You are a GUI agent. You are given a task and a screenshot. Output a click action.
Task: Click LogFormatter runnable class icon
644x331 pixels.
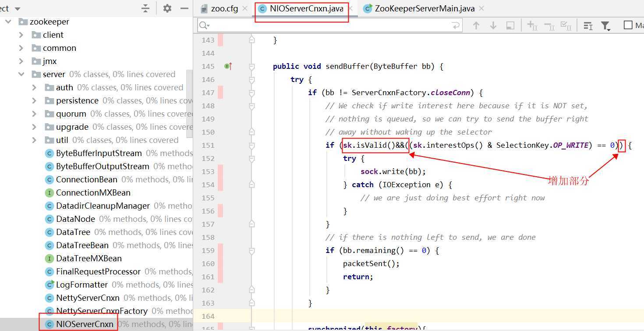click(x=50, y=285)
